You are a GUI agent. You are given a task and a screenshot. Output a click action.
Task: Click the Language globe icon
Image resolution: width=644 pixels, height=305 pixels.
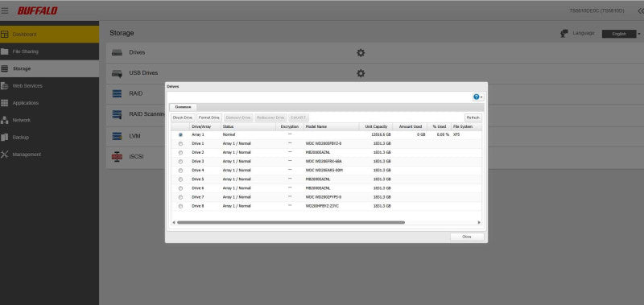(x=564, y=34)
